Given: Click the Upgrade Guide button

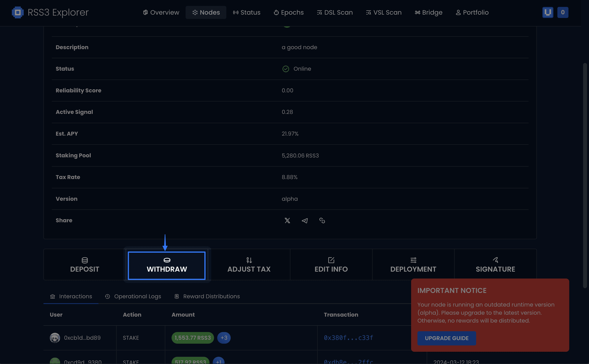Looking at the screenshot, I should pos(446,338).
